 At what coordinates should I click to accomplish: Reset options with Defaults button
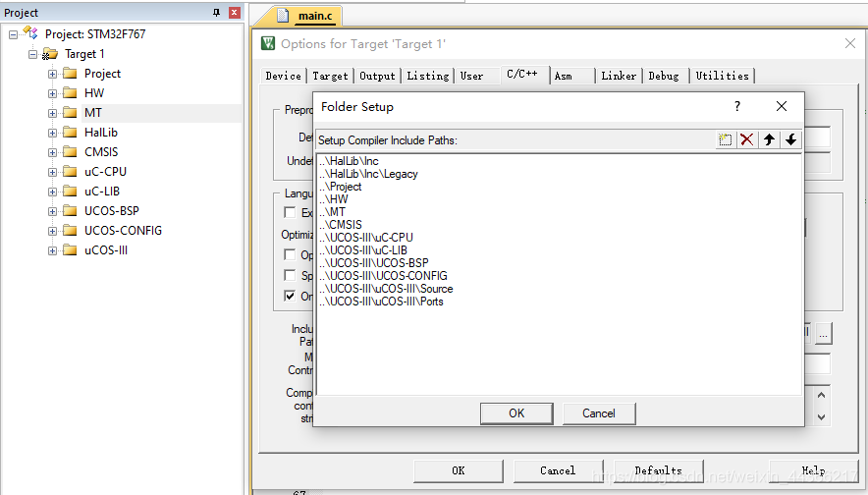659,470
